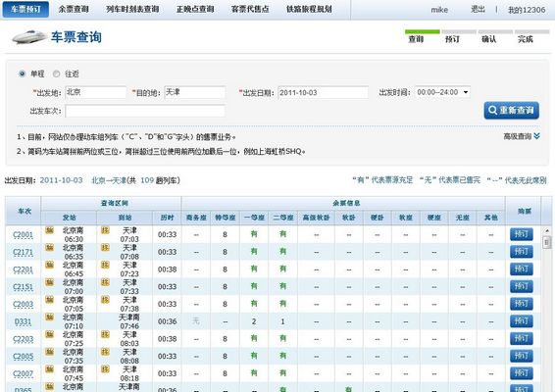Viewport: 555px width, 392px height.
Task: Click the 车次 column header
Action: 25,211
